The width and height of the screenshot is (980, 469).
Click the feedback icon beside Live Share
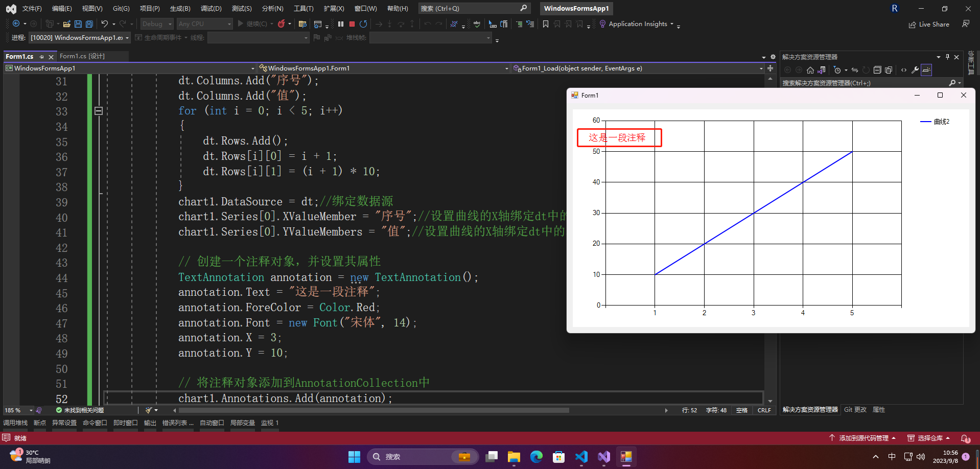click(x=966, y=24)
